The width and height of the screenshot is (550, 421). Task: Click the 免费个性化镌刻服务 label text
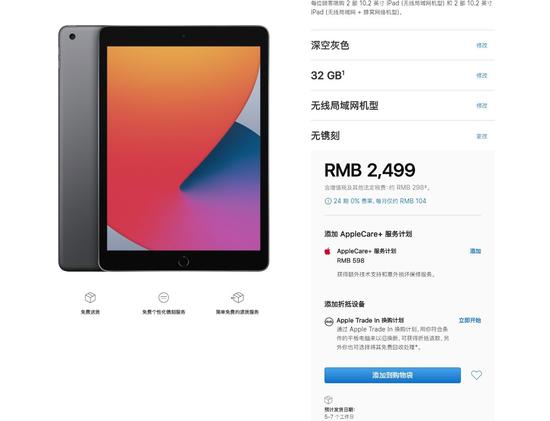pyautogui.click(x=163, y=312)
